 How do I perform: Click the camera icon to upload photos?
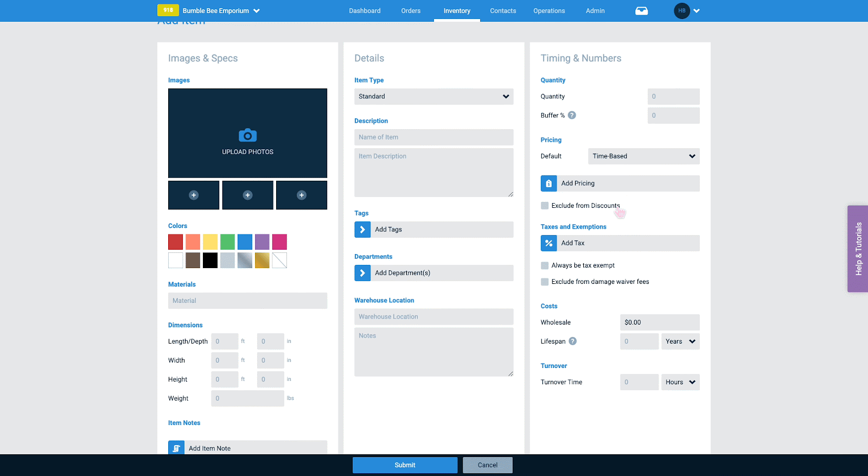tap(247, 135)
